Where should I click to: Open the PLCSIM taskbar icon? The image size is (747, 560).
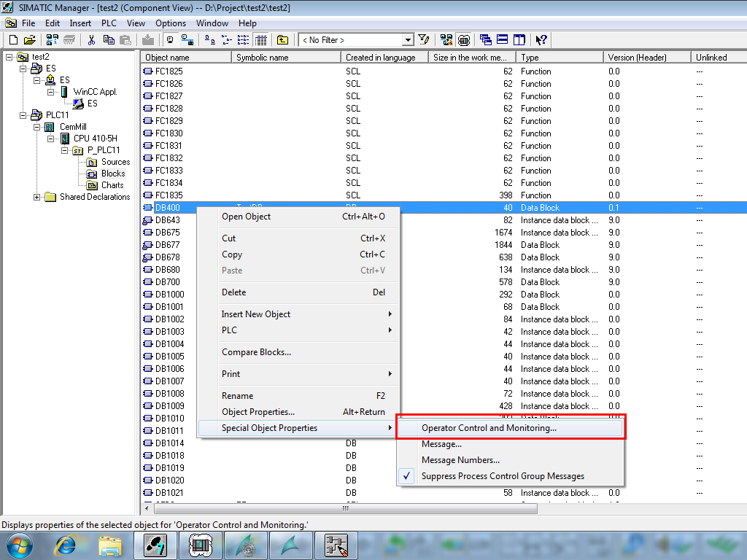coord(200,545)
